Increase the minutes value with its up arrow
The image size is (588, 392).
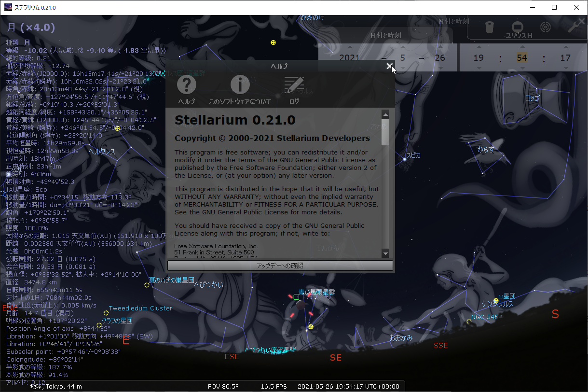point(522,47)
